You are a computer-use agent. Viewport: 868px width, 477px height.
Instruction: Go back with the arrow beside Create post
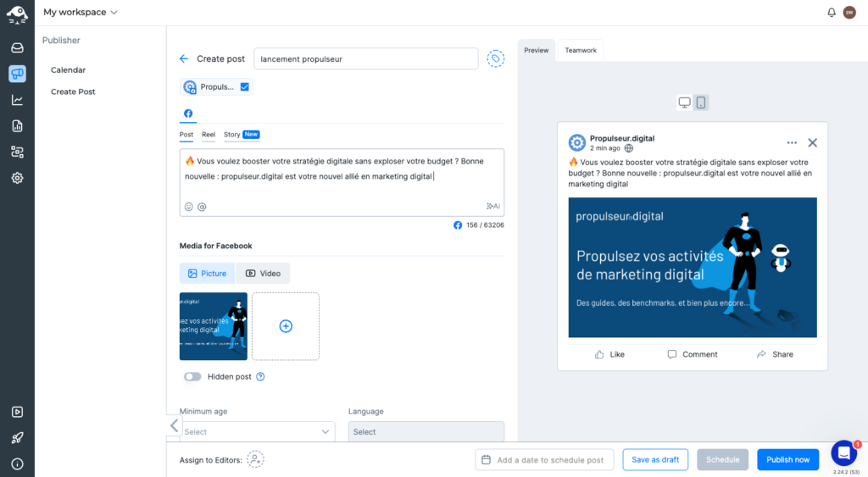184,58
